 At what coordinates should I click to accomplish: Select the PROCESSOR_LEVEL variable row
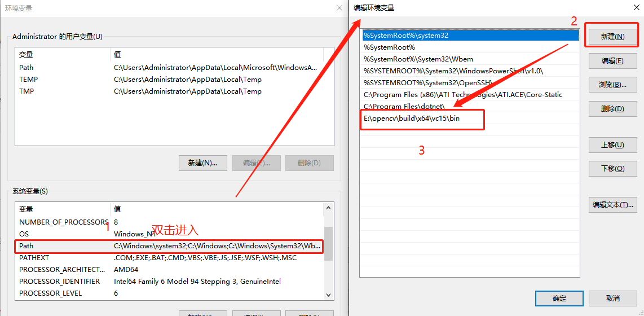tap(170, 293)
